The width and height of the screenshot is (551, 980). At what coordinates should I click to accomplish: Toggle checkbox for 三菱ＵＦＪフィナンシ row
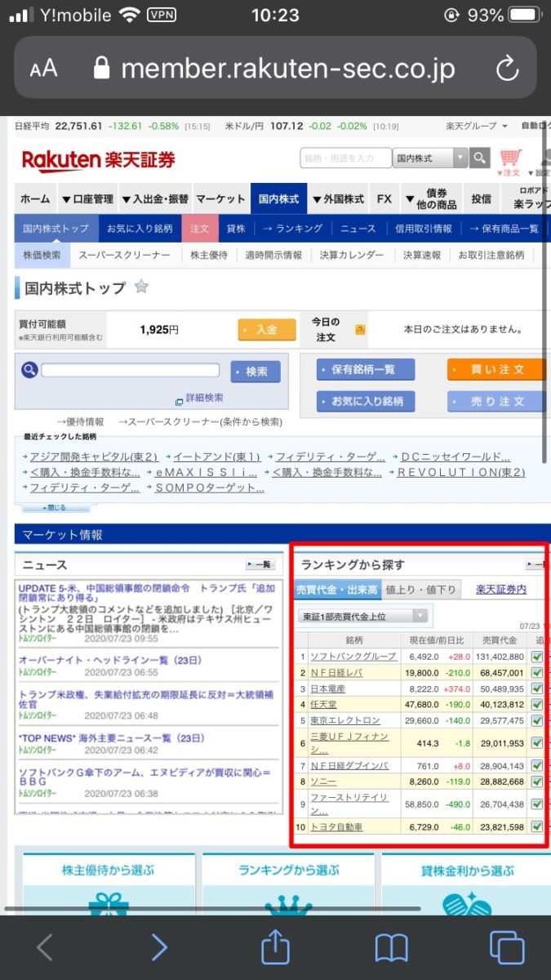(x=537, y=743)
